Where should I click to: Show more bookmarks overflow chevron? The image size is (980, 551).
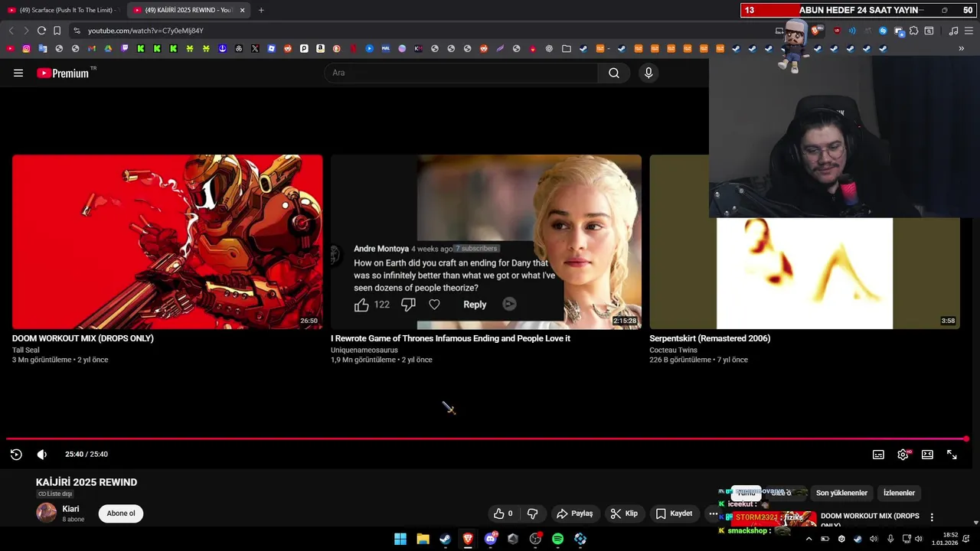pyautogui.click(x=962, y=48)
